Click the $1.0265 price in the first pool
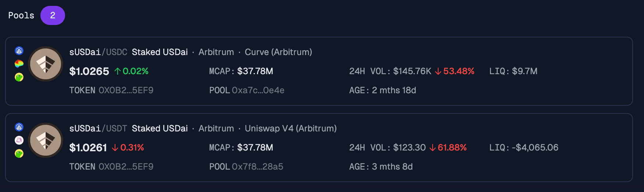The image size is (644, 192). [89, 71]
